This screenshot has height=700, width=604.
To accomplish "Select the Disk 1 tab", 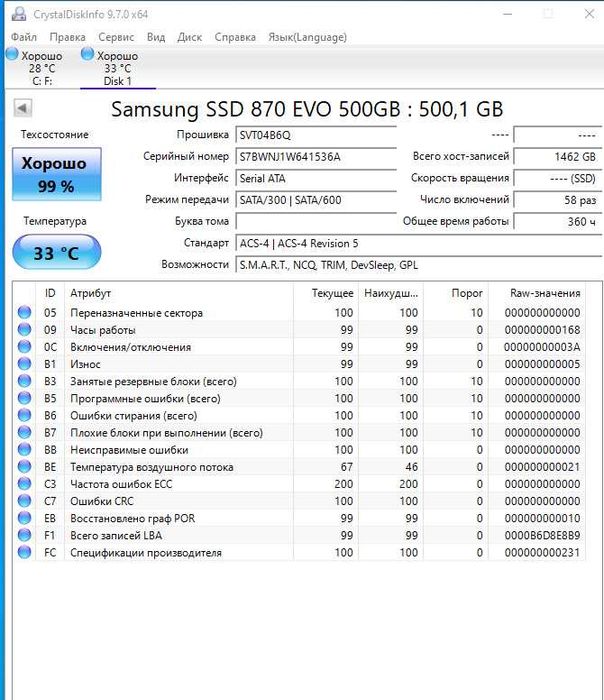I will click(118, 68).
